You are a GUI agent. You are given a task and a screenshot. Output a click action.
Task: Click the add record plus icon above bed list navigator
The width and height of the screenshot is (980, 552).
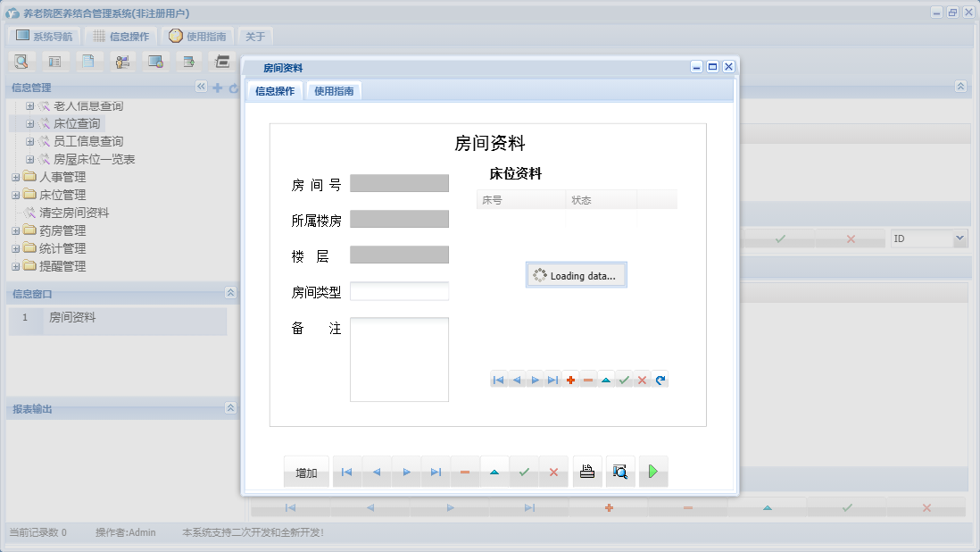click(570, 379)
